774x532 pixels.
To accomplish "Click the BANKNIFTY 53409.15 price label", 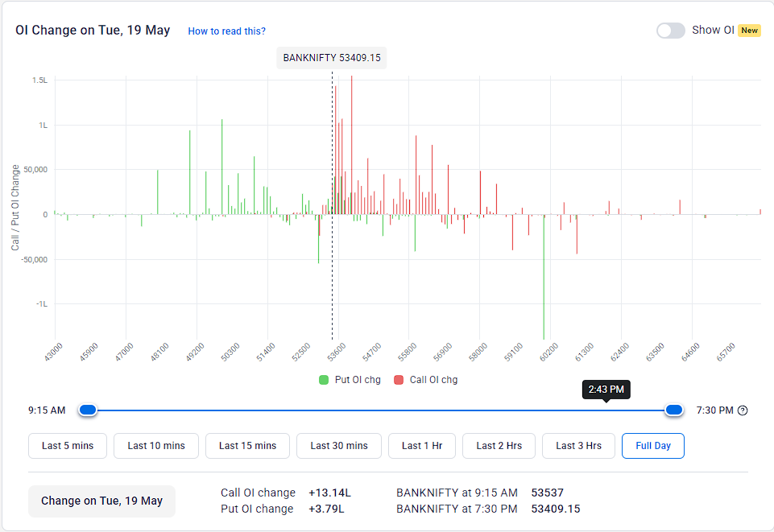I will 332,58.
